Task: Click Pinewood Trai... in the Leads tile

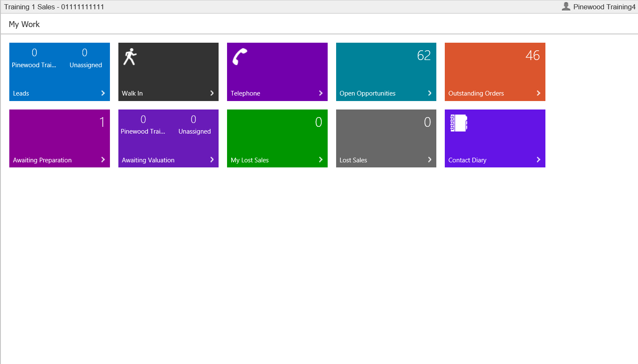Action: pyautogui.click(x=34, y=65)
